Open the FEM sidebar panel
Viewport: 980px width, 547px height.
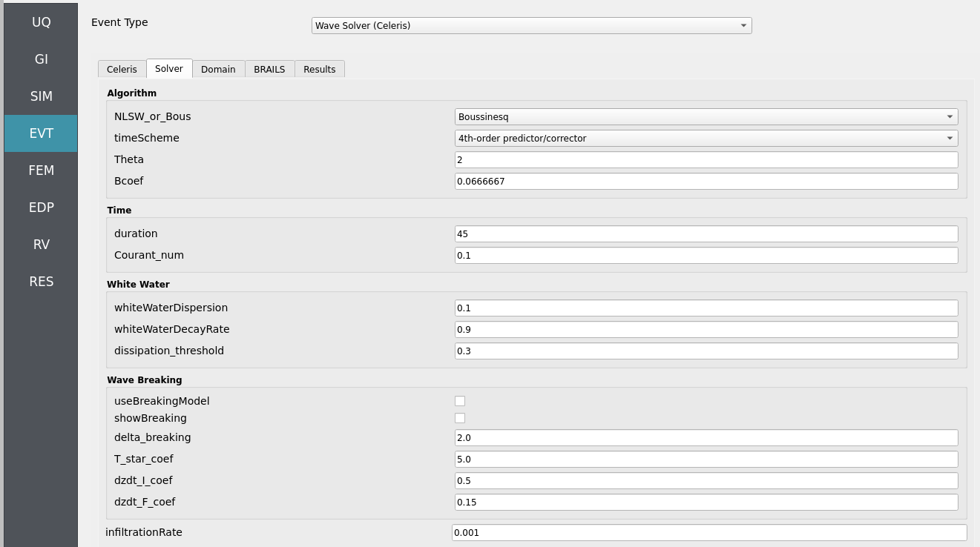[41, 170]
